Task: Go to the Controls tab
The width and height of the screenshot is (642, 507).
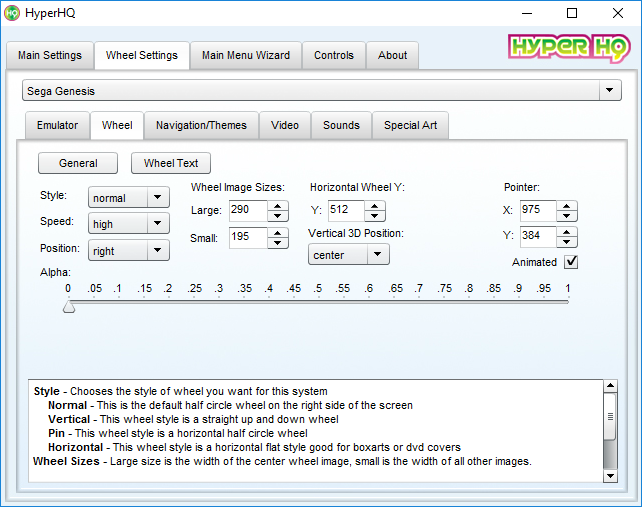Action: point(334,55)
